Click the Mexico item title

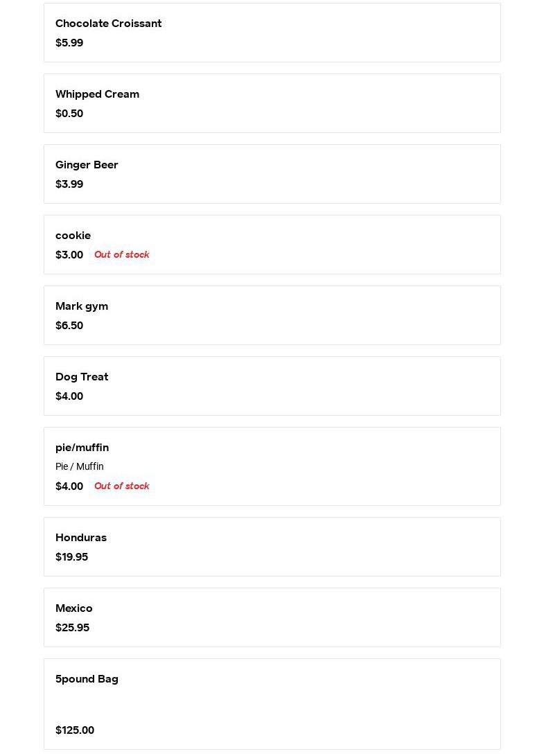tap(74, 608)
